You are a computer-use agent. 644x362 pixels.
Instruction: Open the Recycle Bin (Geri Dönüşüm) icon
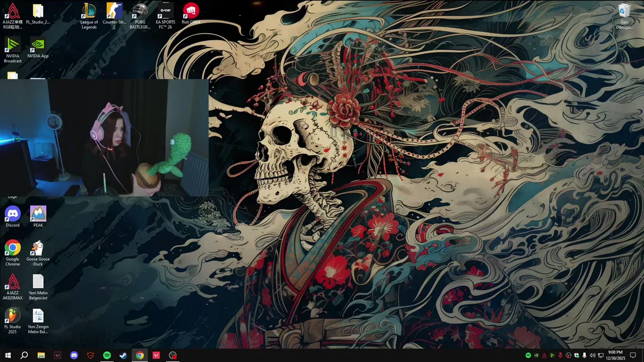[x=624, y=16]
